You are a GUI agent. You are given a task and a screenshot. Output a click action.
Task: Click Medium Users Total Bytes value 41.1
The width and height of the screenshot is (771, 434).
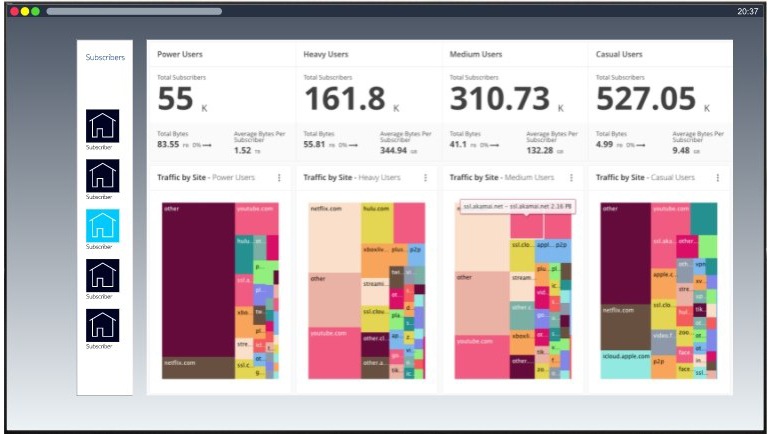458,145
